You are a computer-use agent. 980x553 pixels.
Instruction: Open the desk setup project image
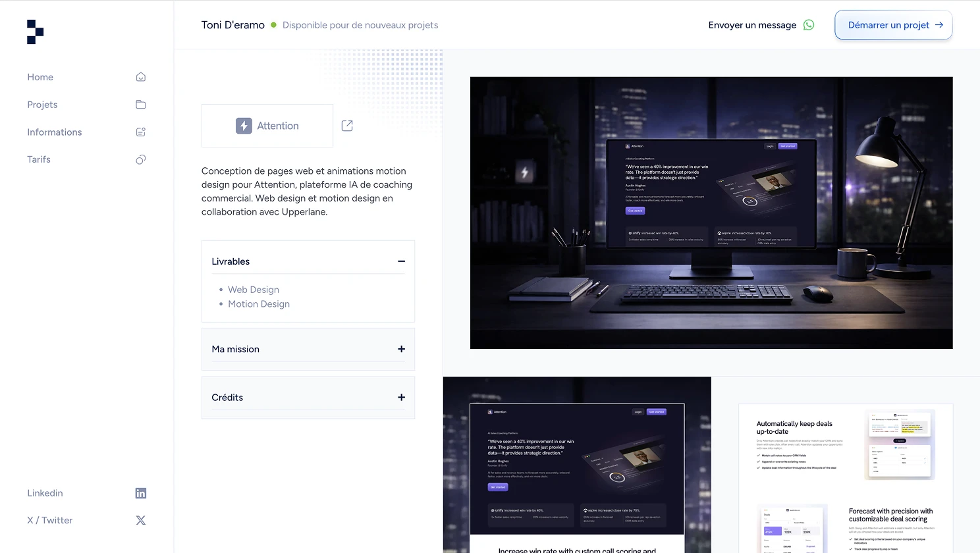coord(711,212)
